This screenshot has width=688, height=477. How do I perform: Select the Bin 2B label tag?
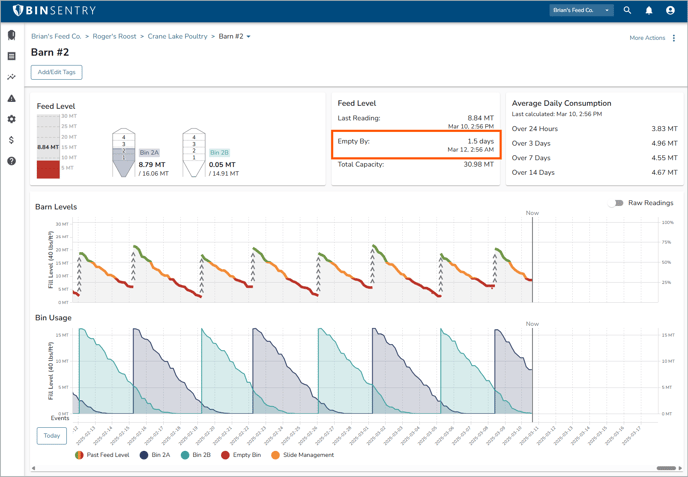(219, 153)
